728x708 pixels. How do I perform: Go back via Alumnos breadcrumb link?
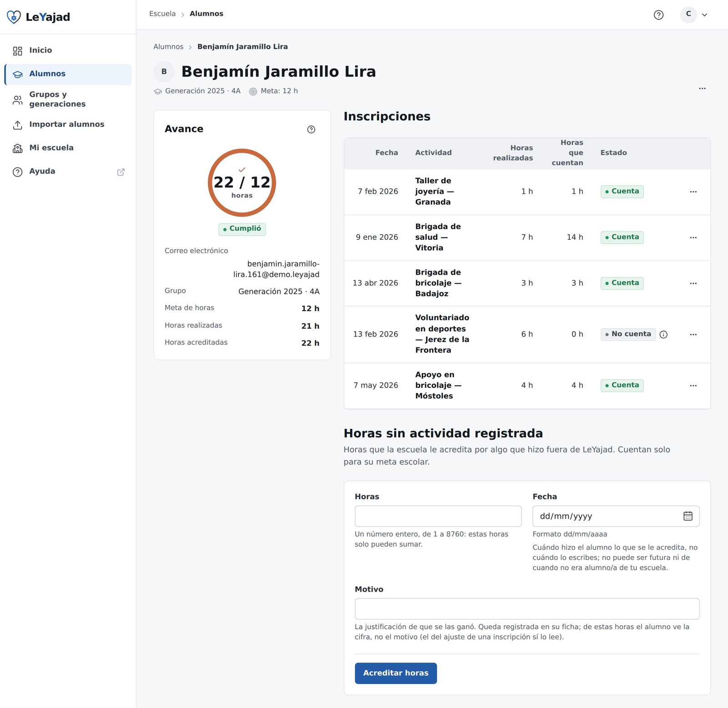click(168, 47)
